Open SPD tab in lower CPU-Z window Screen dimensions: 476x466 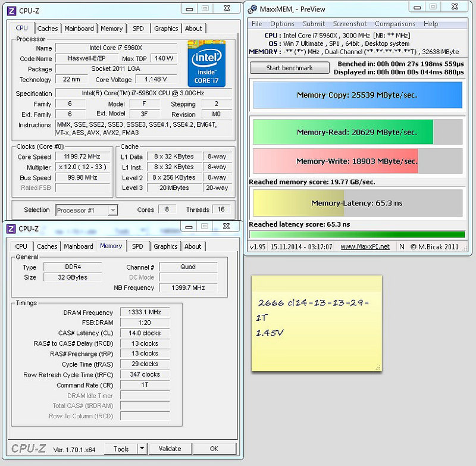coord(137,246)
